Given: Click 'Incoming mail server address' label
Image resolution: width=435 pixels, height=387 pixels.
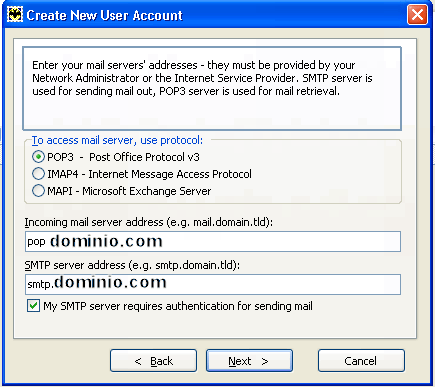Looking at the screenshot, I should click(x=149, y=222).
